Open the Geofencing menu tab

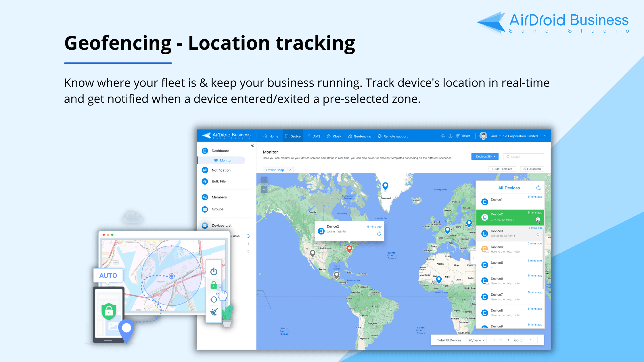click(360, 136)
